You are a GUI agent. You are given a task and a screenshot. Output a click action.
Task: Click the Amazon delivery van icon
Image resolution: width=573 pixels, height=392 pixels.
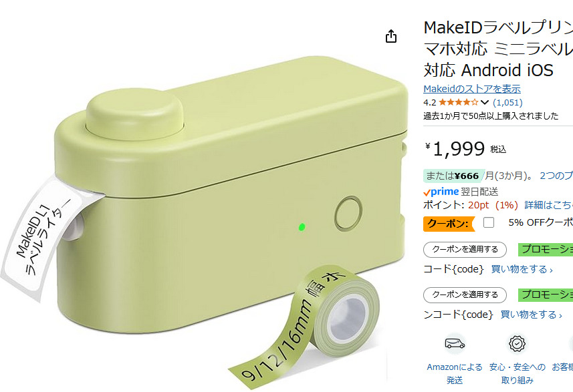tap(455, 343)
